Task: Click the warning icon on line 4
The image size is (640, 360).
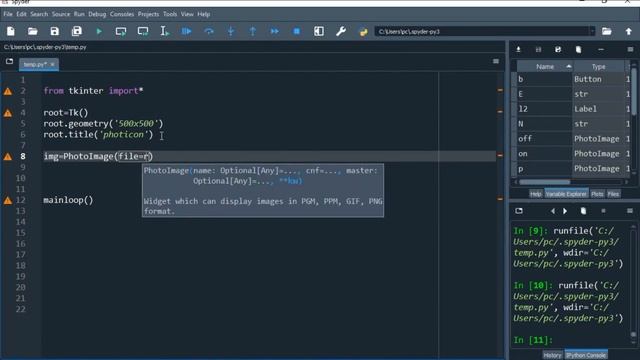Action: point(8,113)
